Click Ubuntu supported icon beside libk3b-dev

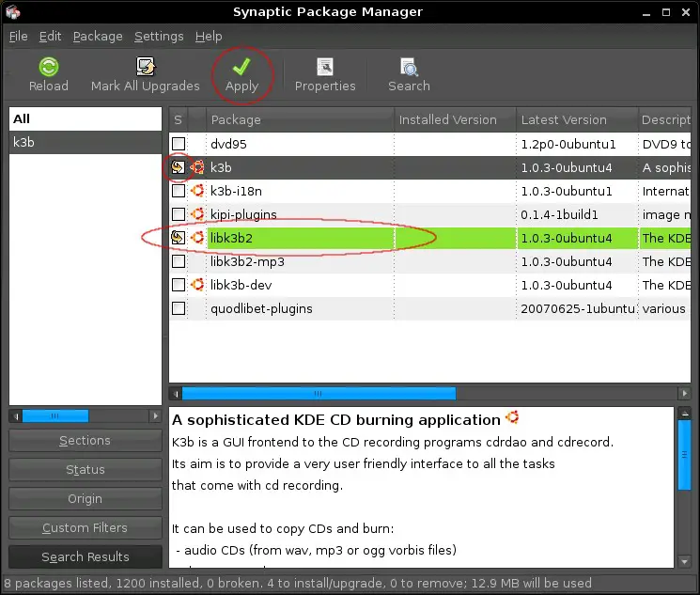[197, 285]
